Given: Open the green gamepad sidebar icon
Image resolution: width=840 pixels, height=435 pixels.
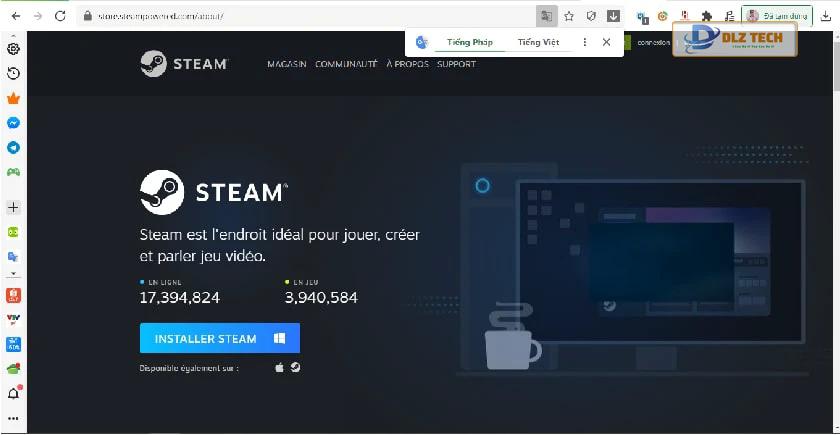Looking at the screenshot, I should tap(13, 172).
